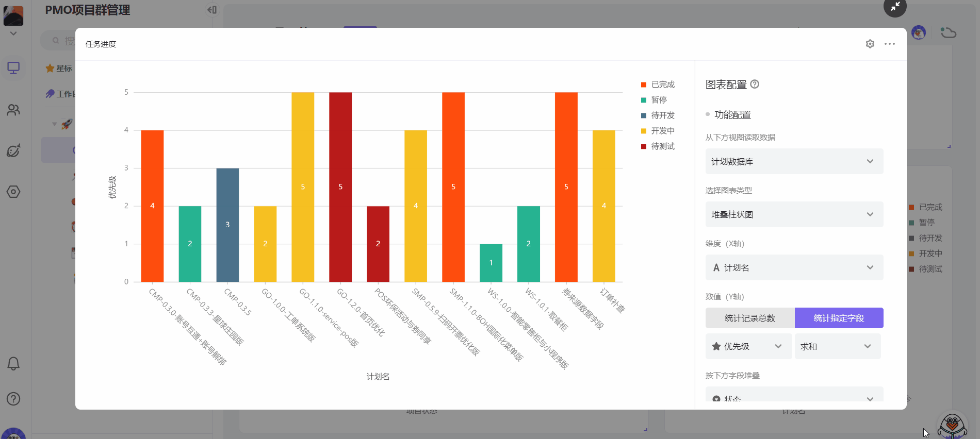Click the hexagon settings icon in sidebar
This screenshot has width=980, height=439.
[x=13, y=192]
